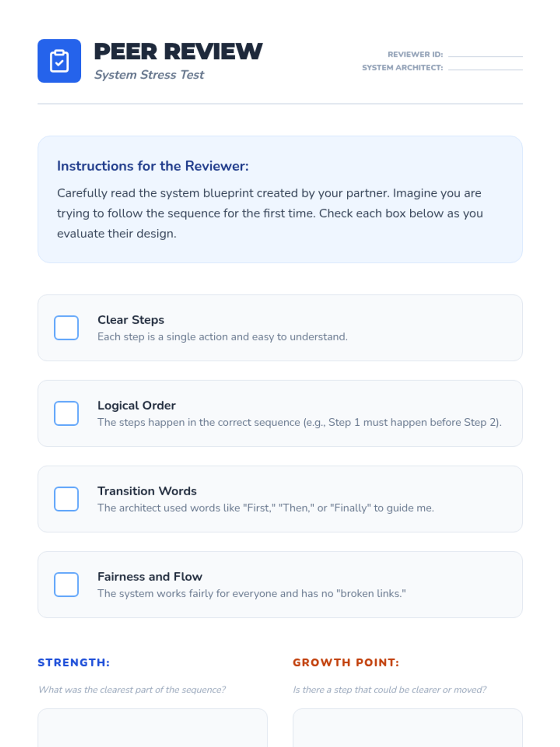This screenshot has height=747, width=560.
Task: Click the System Stress Test subtitle
Action: pos(149,75)
